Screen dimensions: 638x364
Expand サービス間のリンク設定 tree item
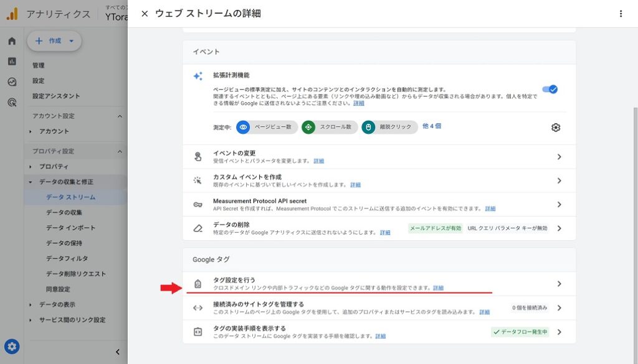[31, 320]
